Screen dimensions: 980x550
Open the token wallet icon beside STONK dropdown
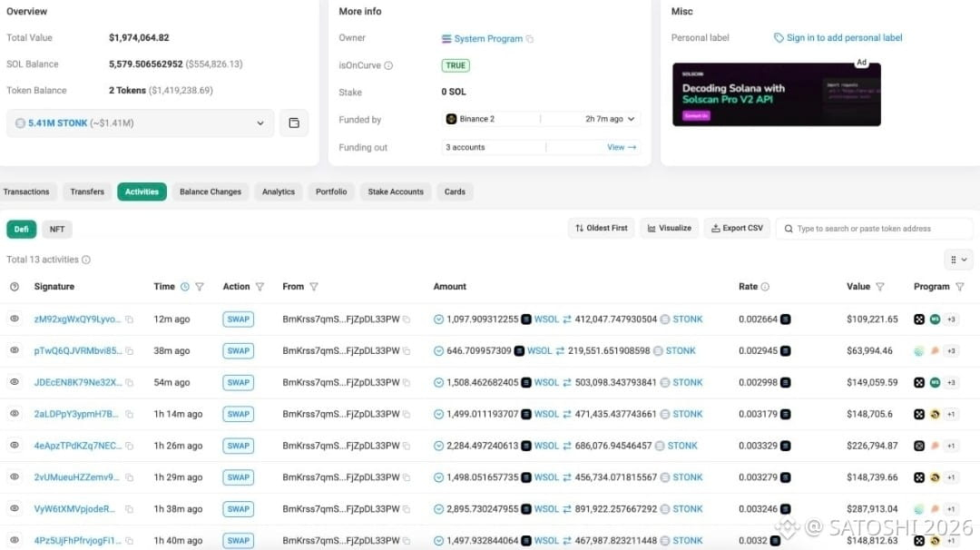click(x=294, y=123)
